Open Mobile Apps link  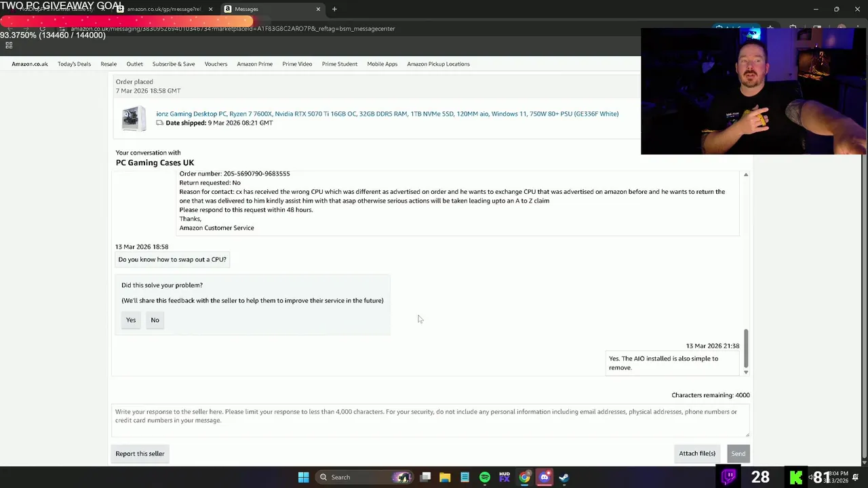382,64
